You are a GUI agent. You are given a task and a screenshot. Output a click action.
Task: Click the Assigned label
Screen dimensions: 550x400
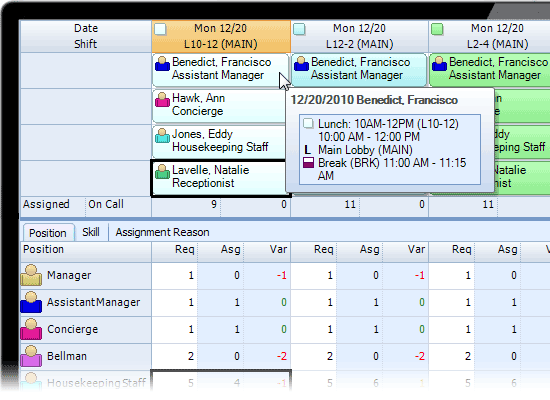pyautogui.click(x=46, y=204)
